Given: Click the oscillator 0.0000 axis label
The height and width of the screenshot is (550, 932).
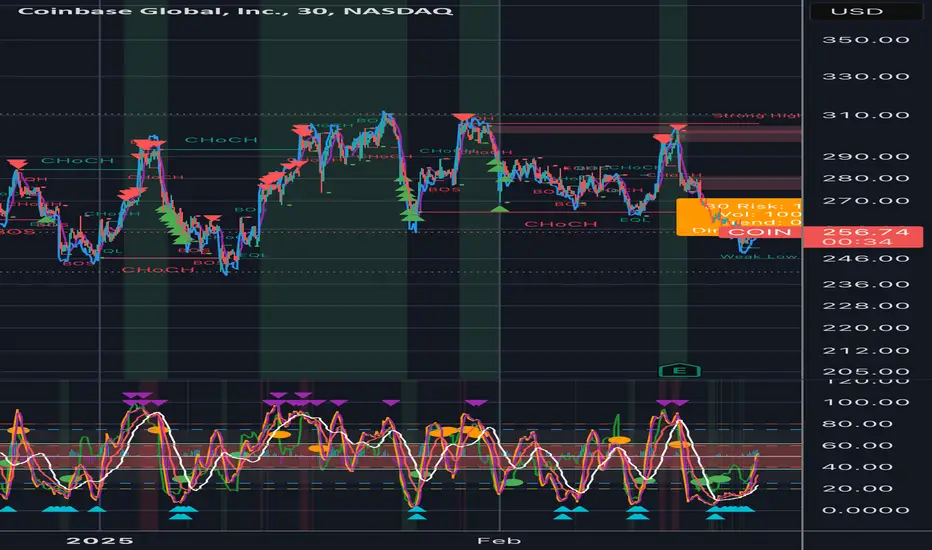Looking at the screenshot, I should 865,510.
